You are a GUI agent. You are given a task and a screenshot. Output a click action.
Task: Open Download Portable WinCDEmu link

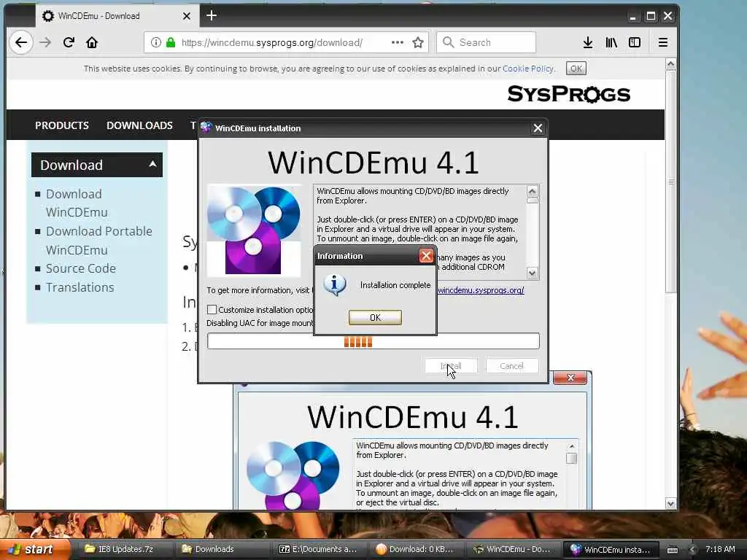point(99,241)
